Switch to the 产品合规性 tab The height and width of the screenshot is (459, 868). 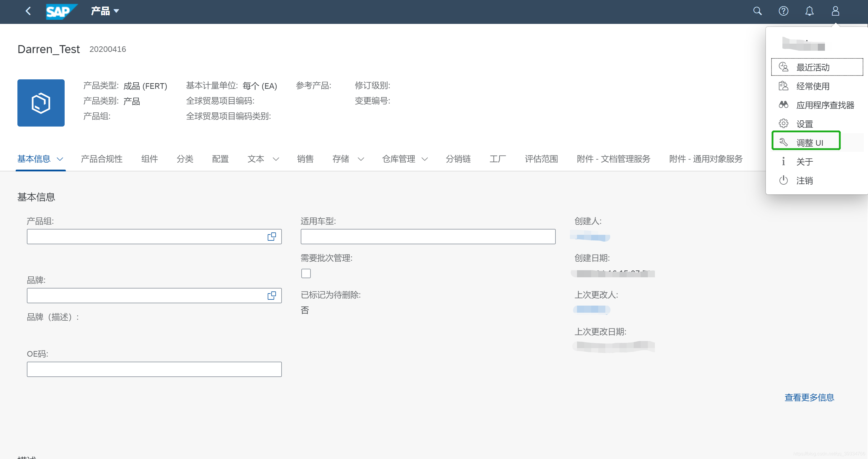pyautogui.click(x=102, y=159)
